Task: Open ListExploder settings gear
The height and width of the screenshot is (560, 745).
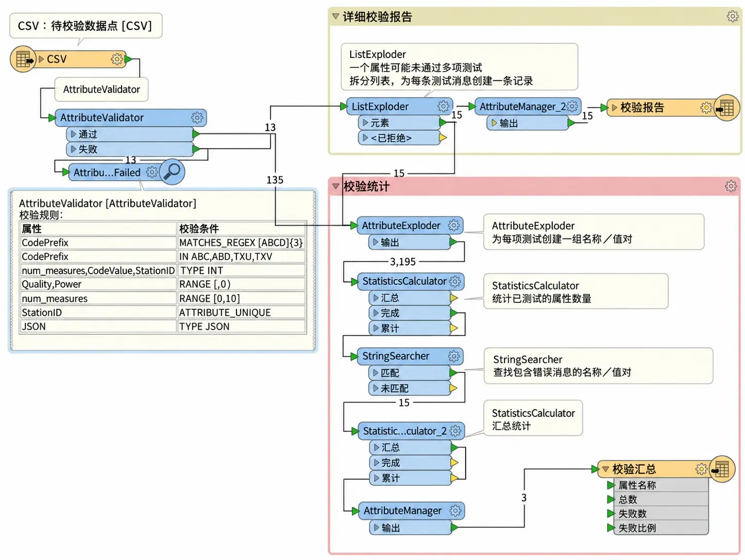Action: [443, 107]
